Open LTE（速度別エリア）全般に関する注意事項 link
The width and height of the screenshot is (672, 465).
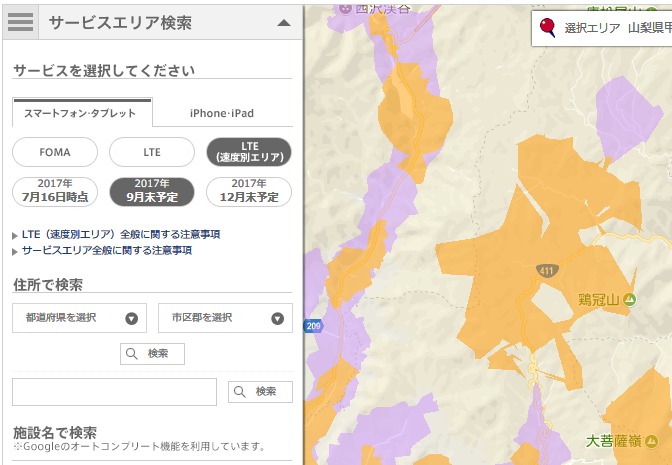[x=121, y=234]
